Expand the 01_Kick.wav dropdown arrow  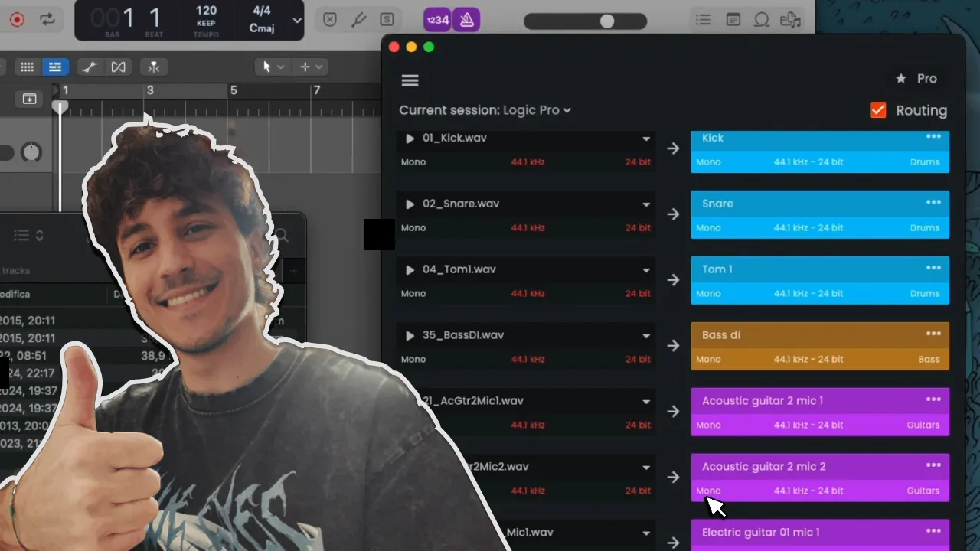[x=646, y=139]
